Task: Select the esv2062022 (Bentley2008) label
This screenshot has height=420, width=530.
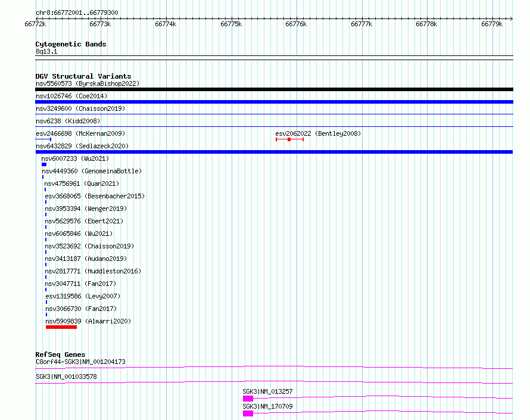Action: tap(318, 133)
